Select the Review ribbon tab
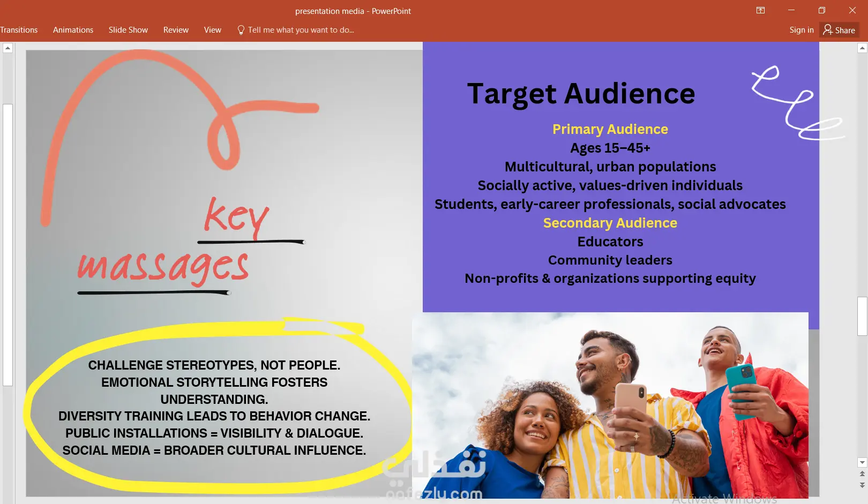This screenshot has height=504, width=868. coord(176,30)
